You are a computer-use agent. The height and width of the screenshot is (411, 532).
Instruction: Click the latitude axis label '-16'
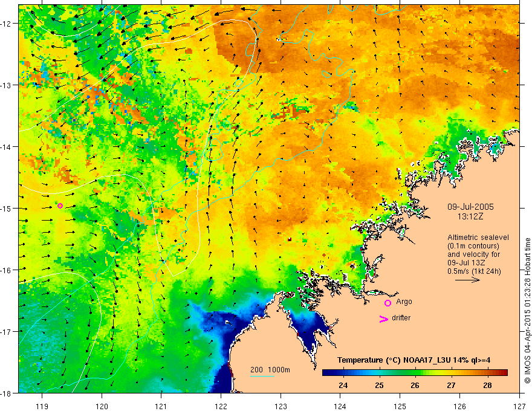pos(6,270)
